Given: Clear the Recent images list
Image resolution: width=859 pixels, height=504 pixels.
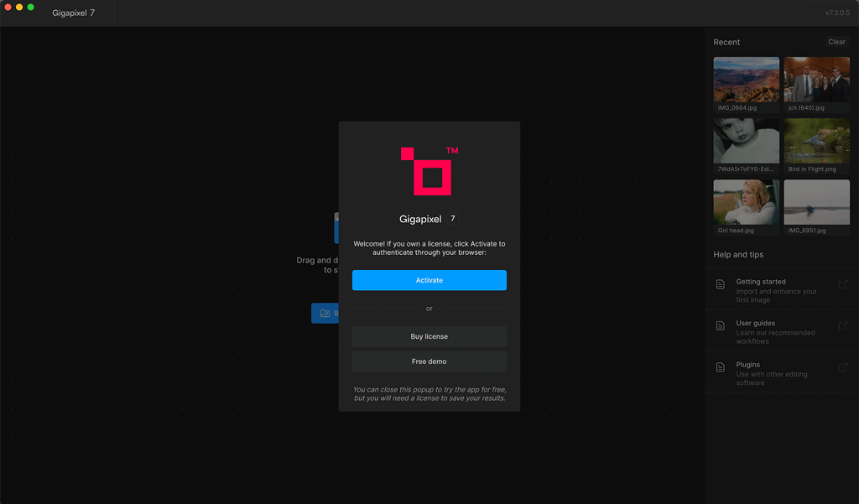Looking at the screenshot, I should click(x=836, y=42).
